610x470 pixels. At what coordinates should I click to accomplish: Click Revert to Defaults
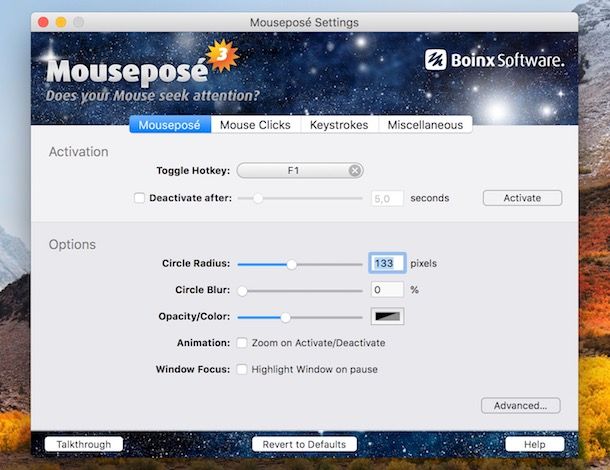point(304,444)
